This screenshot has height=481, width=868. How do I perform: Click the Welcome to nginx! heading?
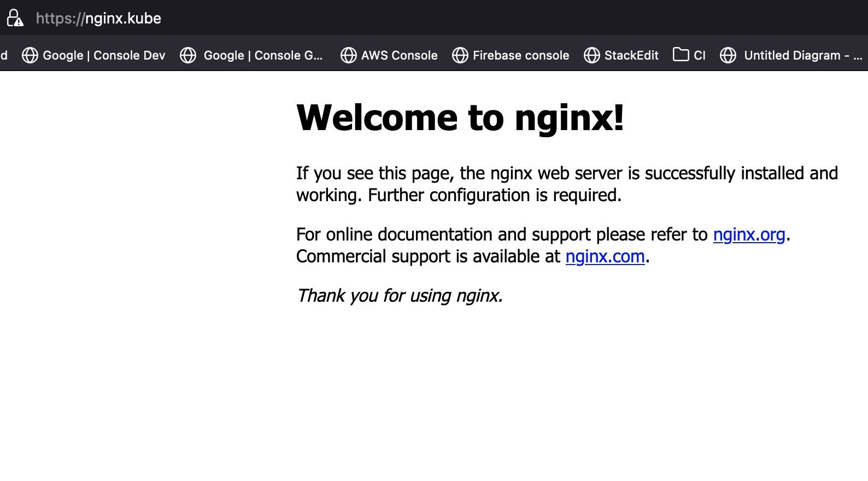click(460, 118)
